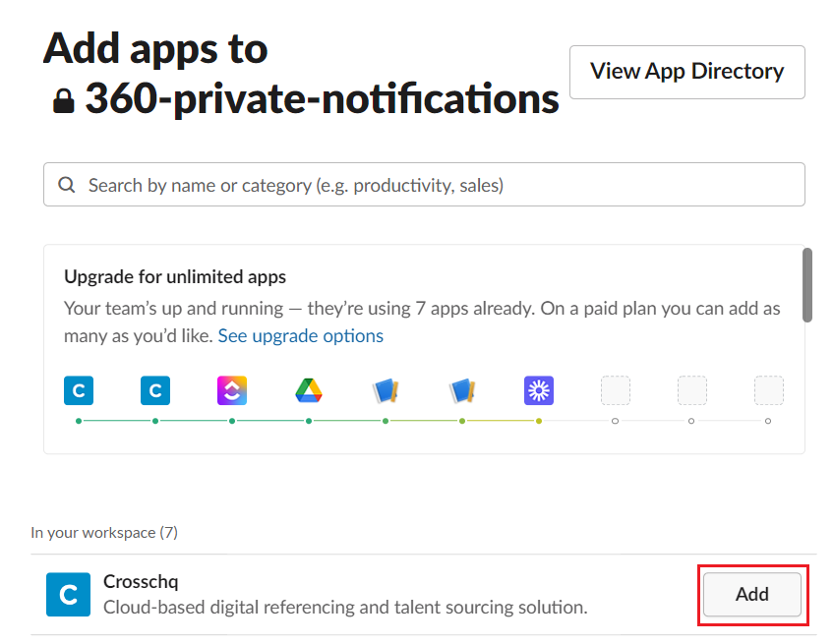
Task: Click the scrollbar thumb in the app list
Action: pyautogui.click(x=807, y=285)
